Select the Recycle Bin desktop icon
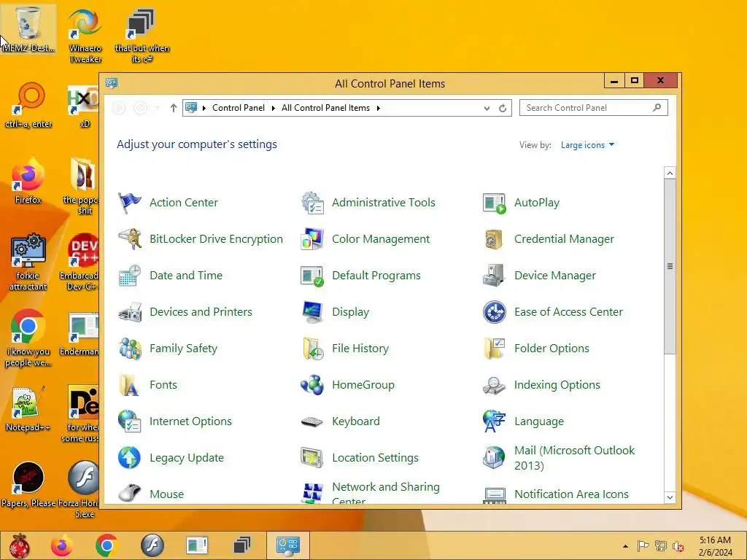747x560 pixels. coord(28,28)
